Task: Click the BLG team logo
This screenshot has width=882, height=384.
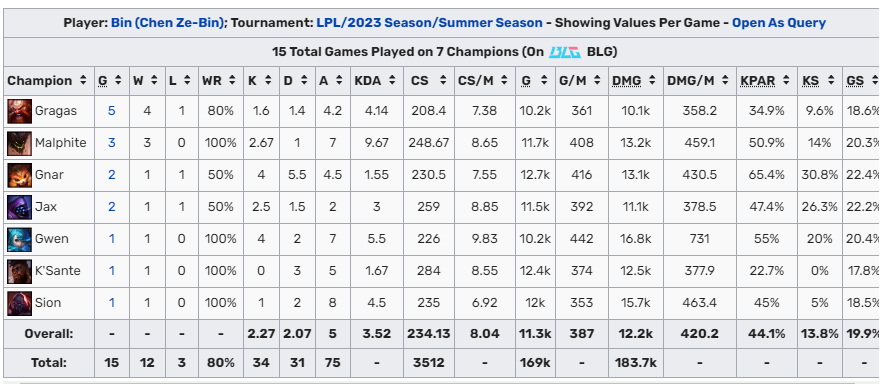Action: pyautogui.click(x=565, y=52)
